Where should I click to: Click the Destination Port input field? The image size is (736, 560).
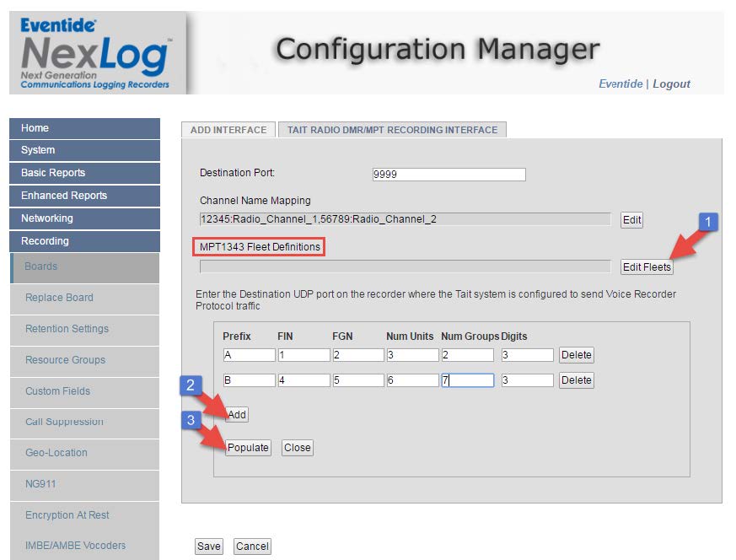[449, 175]
